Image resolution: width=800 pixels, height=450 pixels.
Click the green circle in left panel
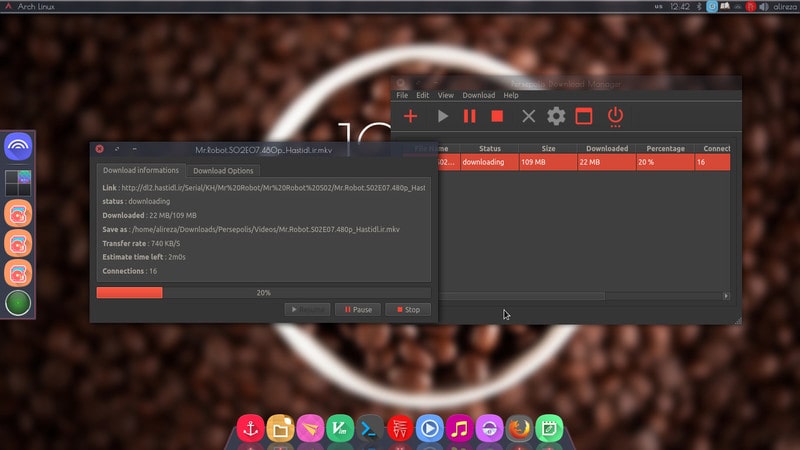coord(18,303)
